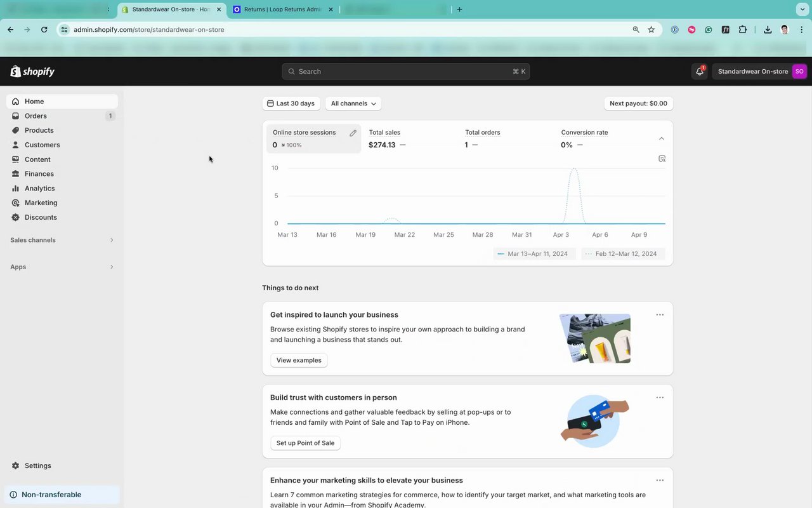Open options for Build trust card
This screenshot has height=508, width=812.
[660, 398]
